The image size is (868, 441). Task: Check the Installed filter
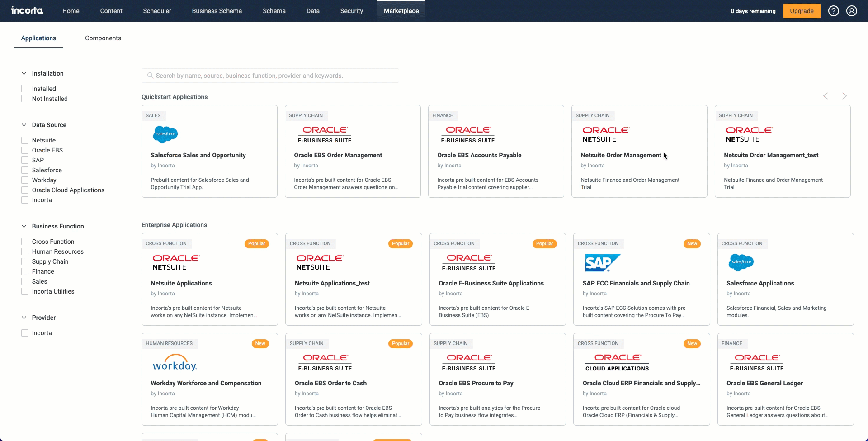(x=25, y=89)
